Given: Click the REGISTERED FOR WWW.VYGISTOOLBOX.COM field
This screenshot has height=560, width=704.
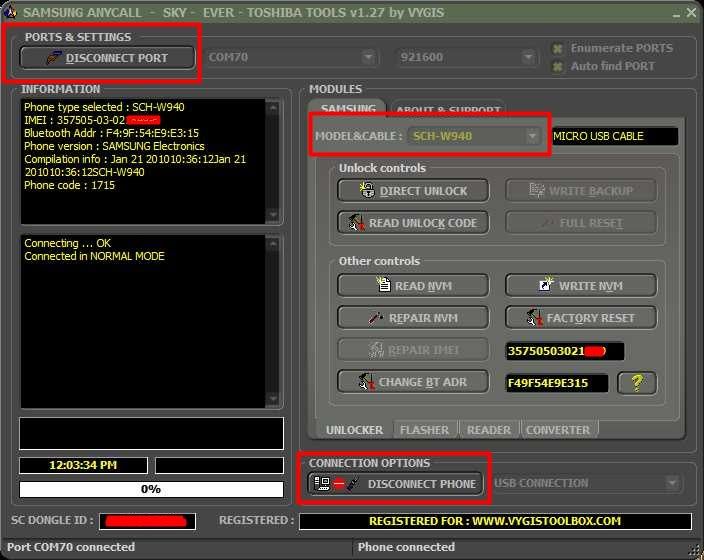Looking at the screenshot, I should click(x=495, y=521).
